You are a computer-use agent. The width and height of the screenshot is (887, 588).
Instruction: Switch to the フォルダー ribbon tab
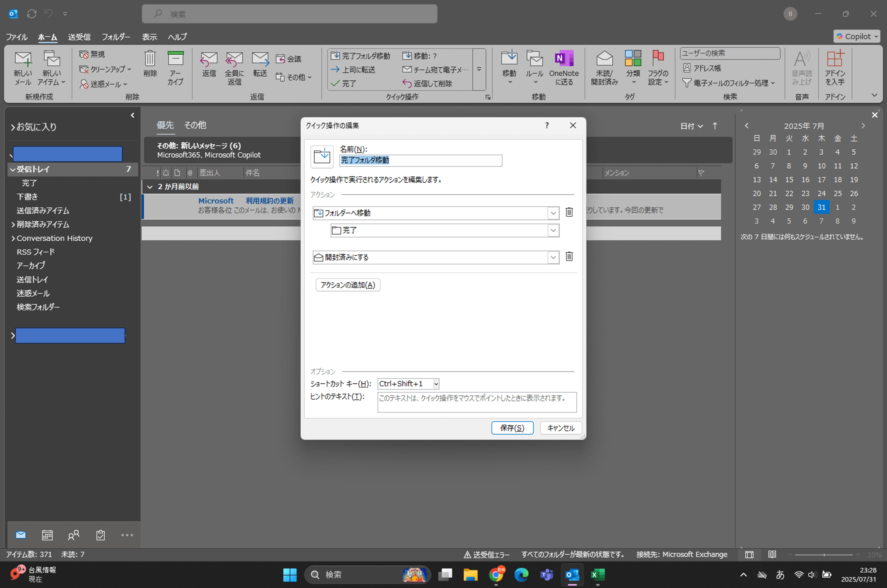tap(116, 37)
